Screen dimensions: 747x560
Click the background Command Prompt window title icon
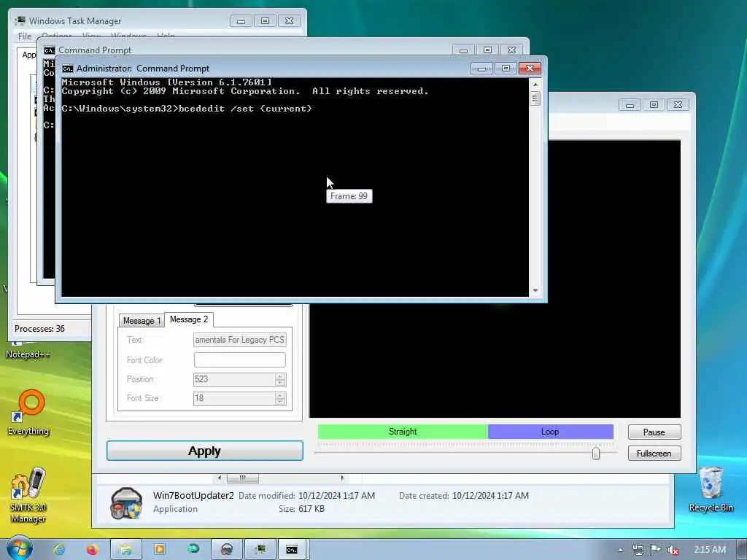point(49,50)
